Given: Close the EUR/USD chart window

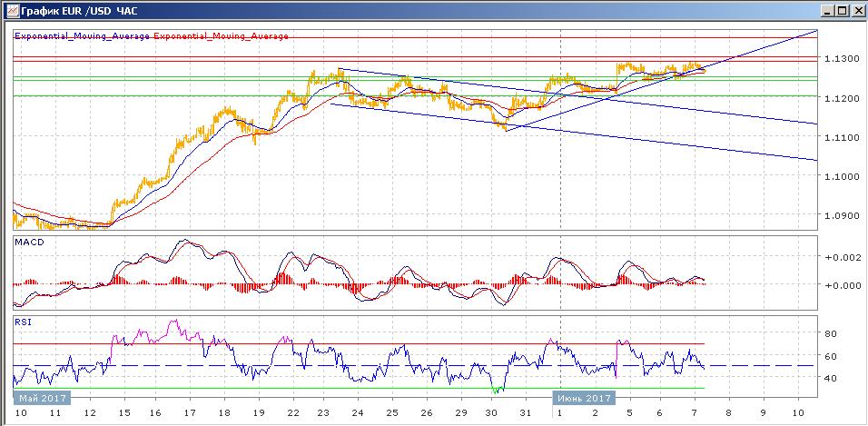Looking at the screenshot, I should 856,11.
